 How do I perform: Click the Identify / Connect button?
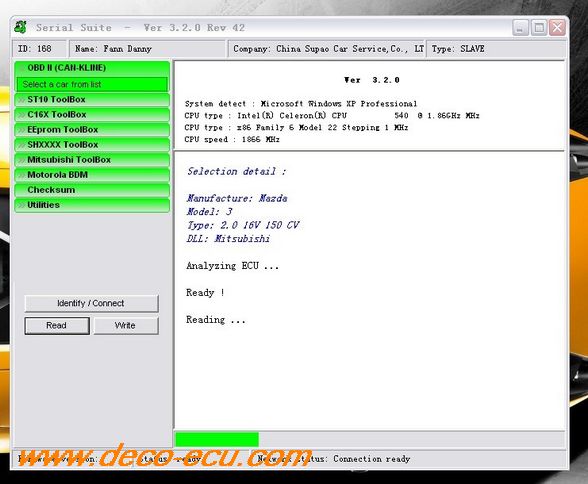[x=92, y=303]
